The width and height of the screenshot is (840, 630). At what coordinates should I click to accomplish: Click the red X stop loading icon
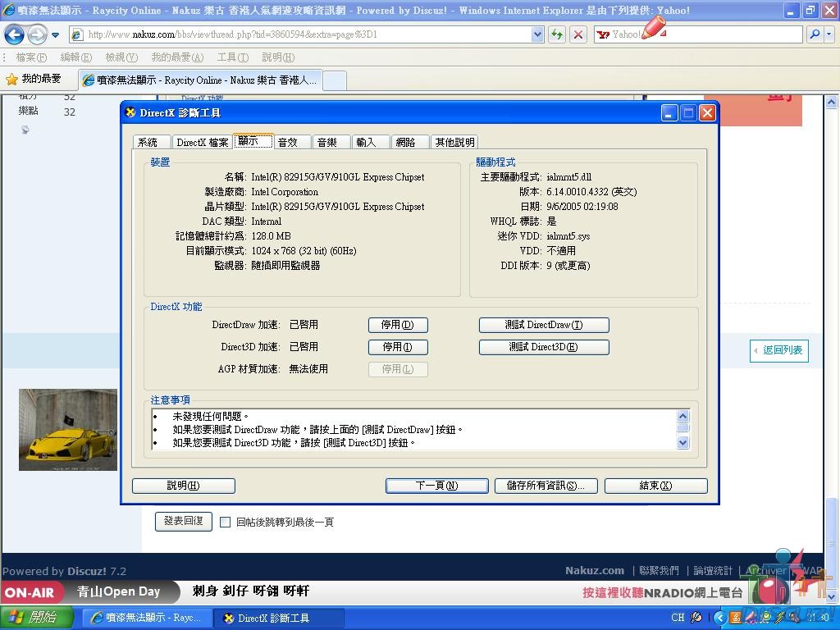[x=578, y=34]
